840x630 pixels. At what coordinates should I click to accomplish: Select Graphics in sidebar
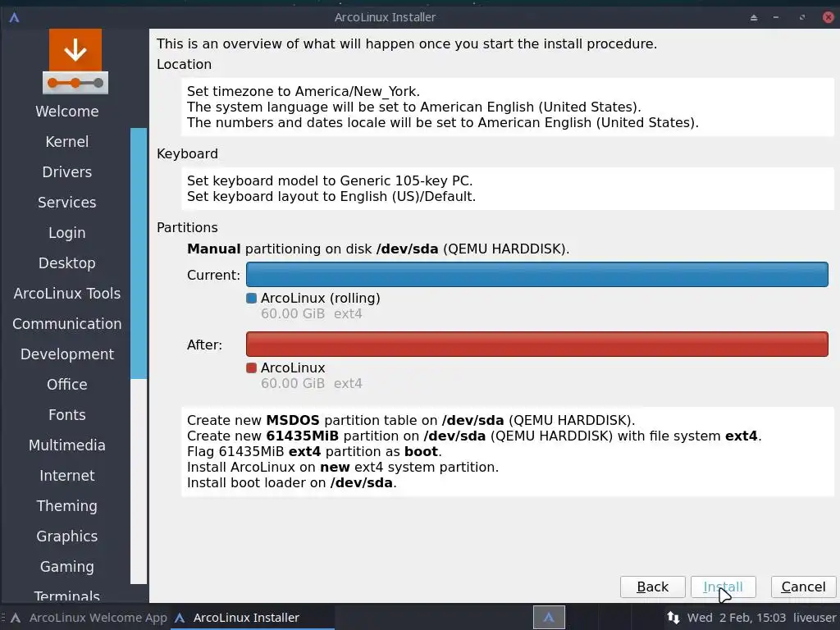[67, 536]
